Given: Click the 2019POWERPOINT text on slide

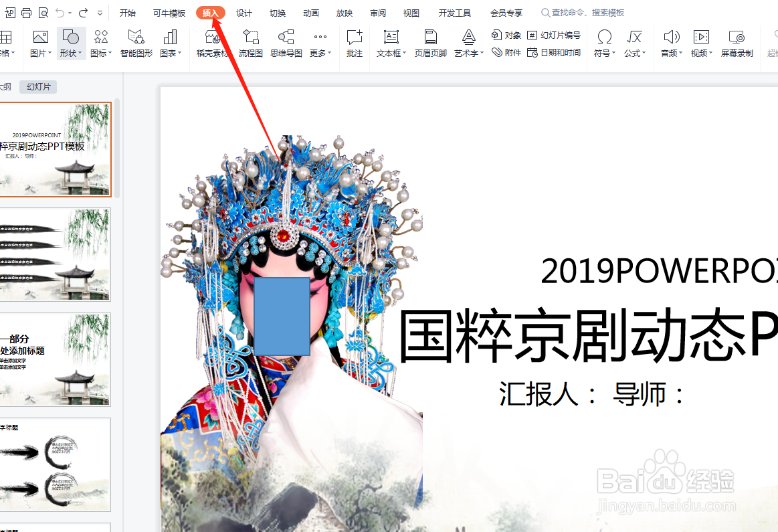Looking at the screenshot, I should (x=660, y=272).
